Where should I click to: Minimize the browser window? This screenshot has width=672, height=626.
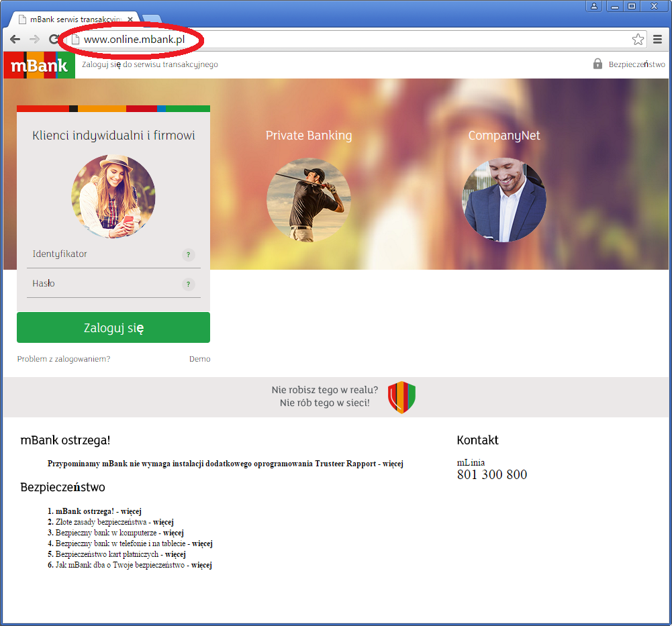615,6
